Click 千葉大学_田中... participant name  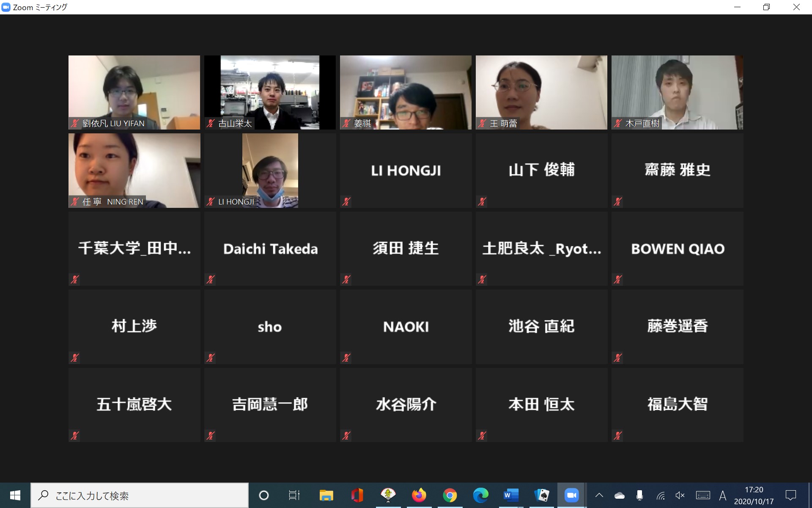[x=134, y=248]
